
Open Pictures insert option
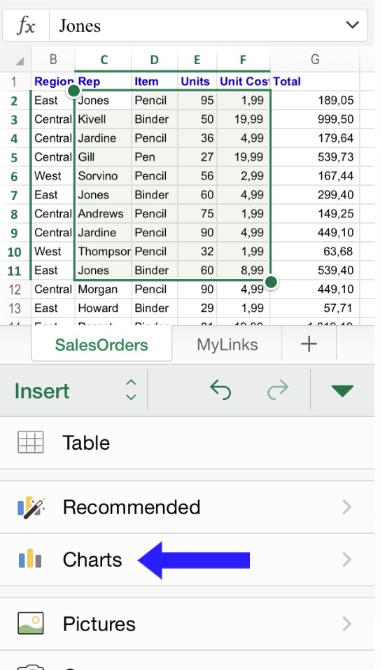187,624
